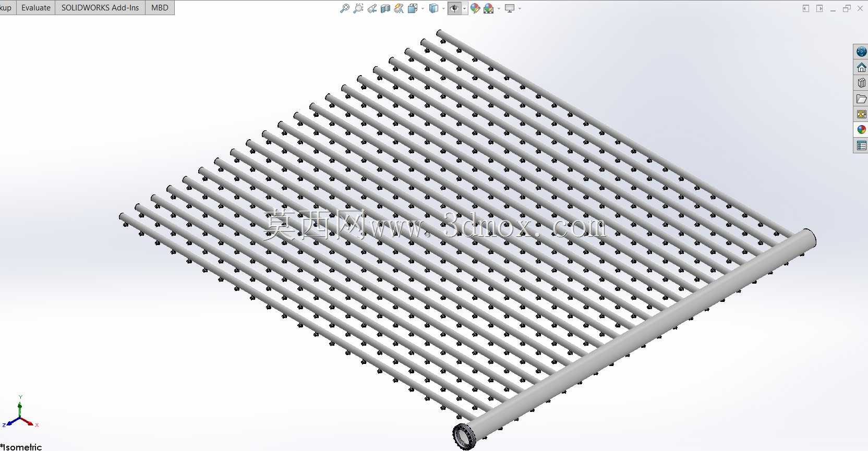This screenshot has width=868, height=451.
Task: Restore down the document window
Action: pyautogui.click(x=847, y=8)
